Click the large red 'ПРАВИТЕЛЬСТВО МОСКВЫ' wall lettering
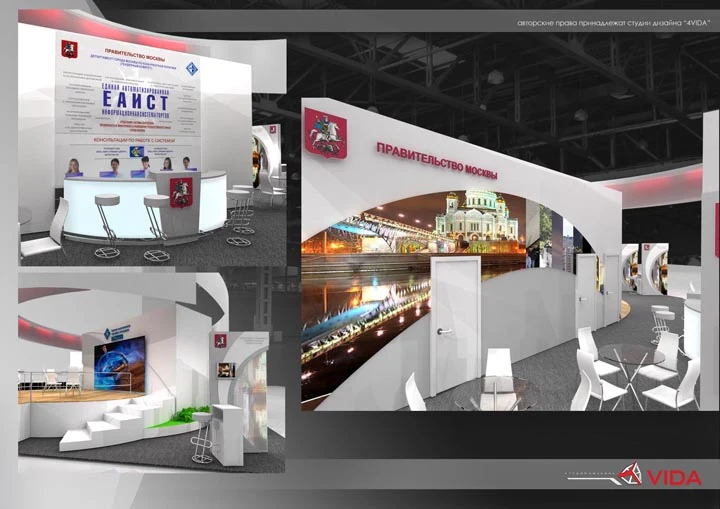This screenshot has height=509, width=720. coord(437,161)
